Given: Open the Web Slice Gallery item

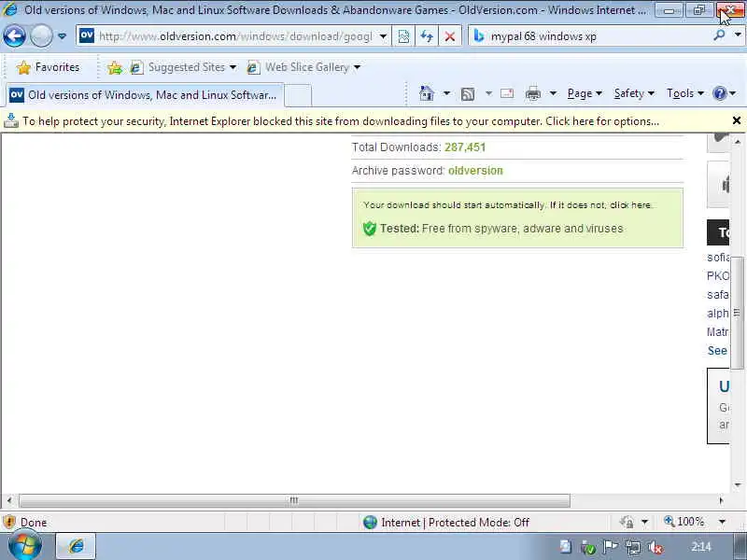Looking at the screenshot, I should [303, 67].
